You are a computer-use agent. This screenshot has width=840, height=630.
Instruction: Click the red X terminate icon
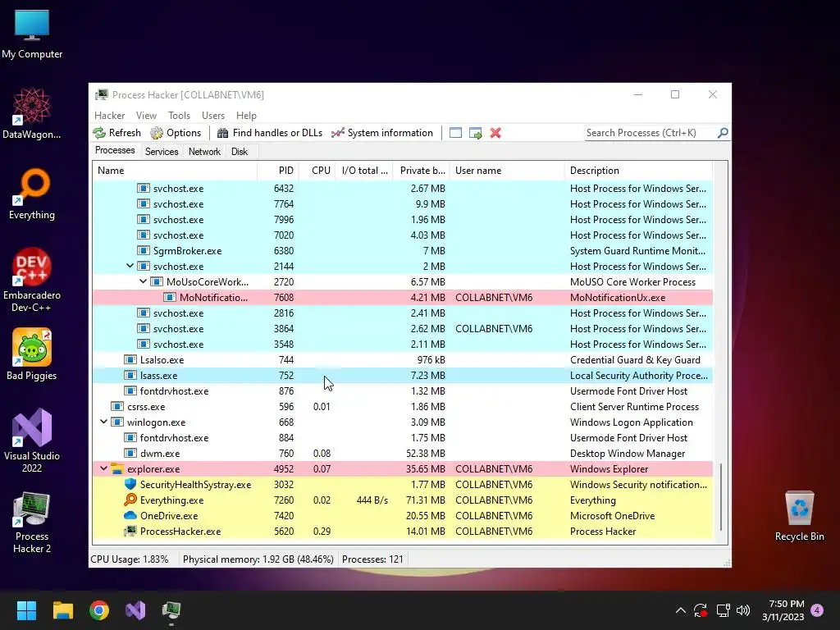click(495, 133)
